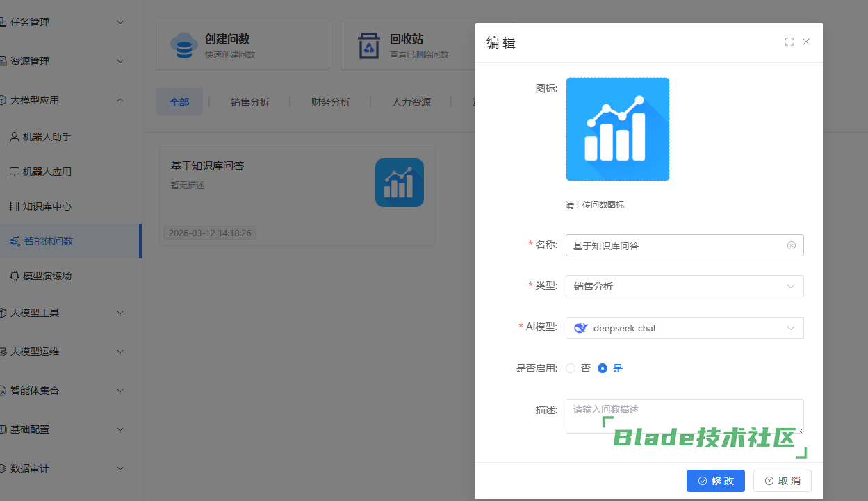Screen dimensions: 868x501
Task: Click the fullscreen icon in the edit dialog
Action: coord(789,42)
